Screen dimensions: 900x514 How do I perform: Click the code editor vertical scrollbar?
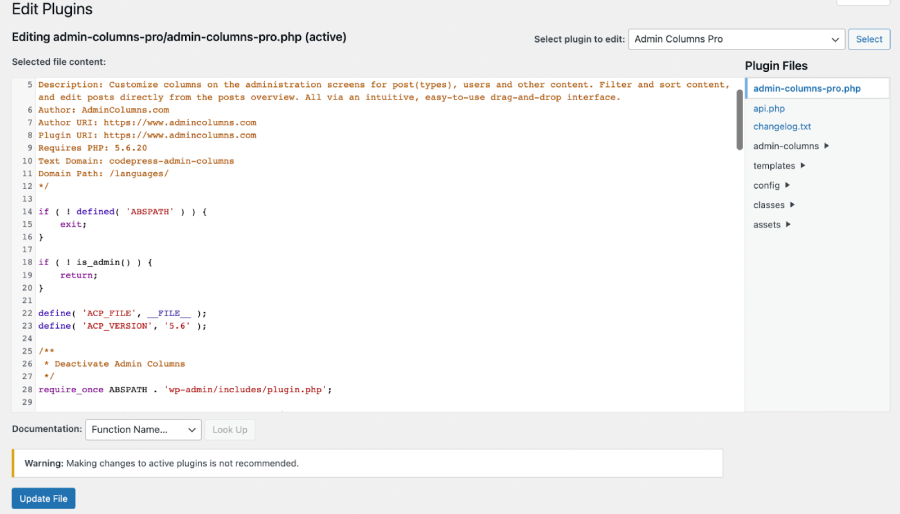click(739, 120)
